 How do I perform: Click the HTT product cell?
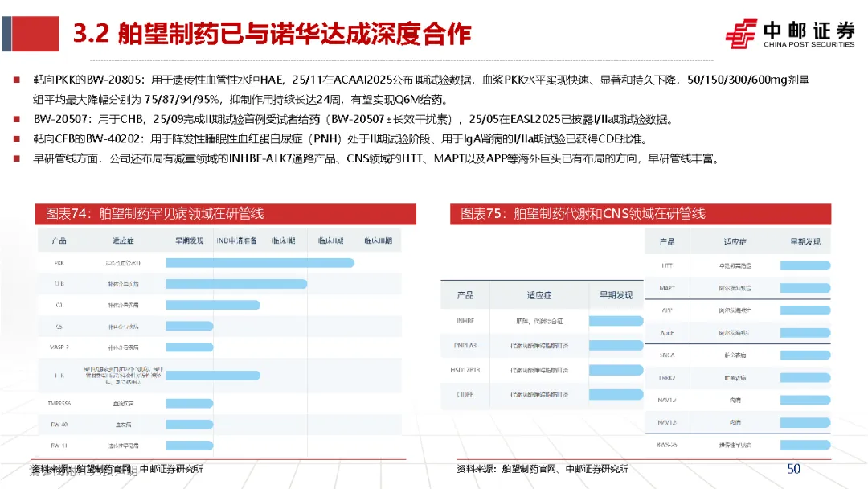coord(667,266)
